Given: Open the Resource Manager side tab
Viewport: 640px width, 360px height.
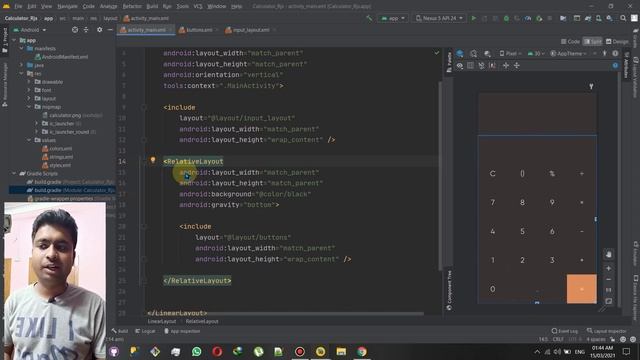Looking at the screenshot, I should tap(5, 84).
